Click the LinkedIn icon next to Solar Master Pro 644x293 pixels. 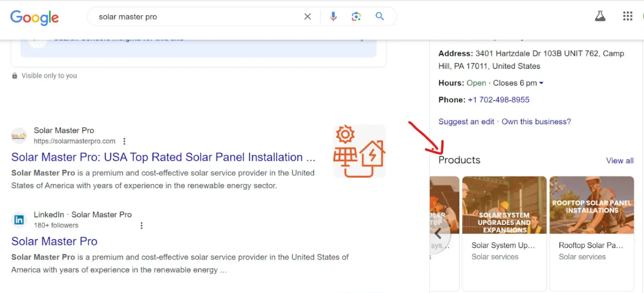pos(19,220)
